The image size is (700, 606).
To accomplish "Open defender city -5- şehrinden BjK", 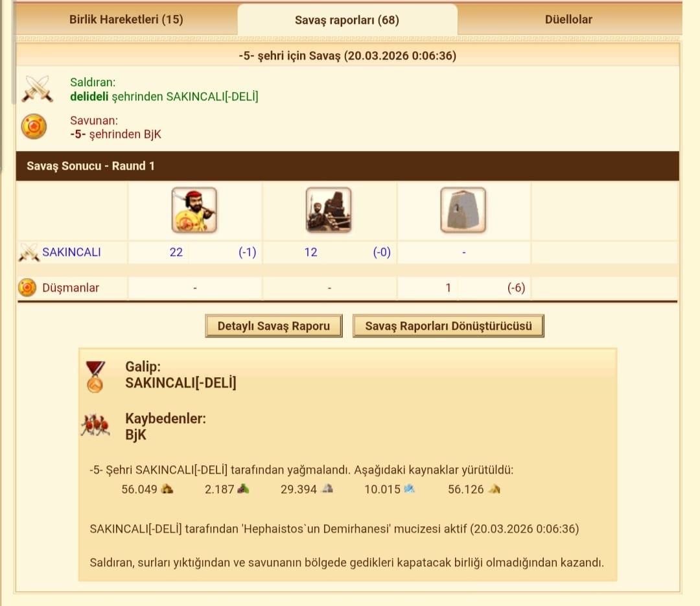I will coord(115,134).
